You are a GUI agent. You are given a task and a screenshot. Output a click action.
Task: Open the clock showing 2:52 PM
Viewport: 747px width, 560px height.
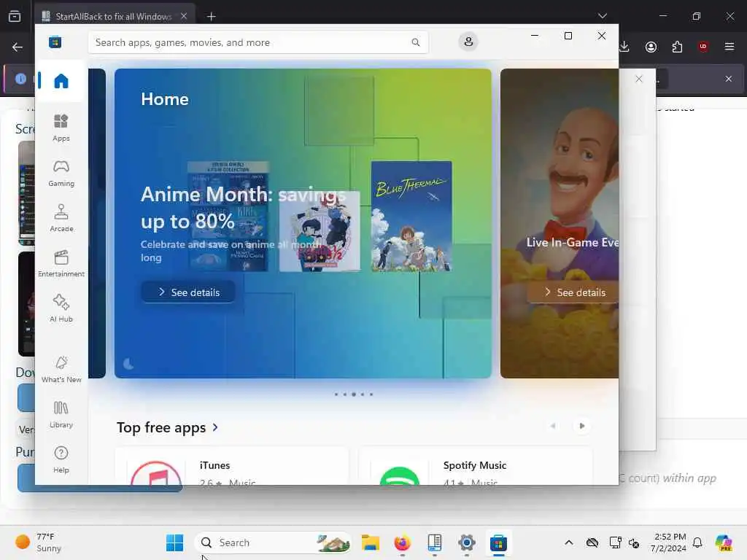click(668, 542)
